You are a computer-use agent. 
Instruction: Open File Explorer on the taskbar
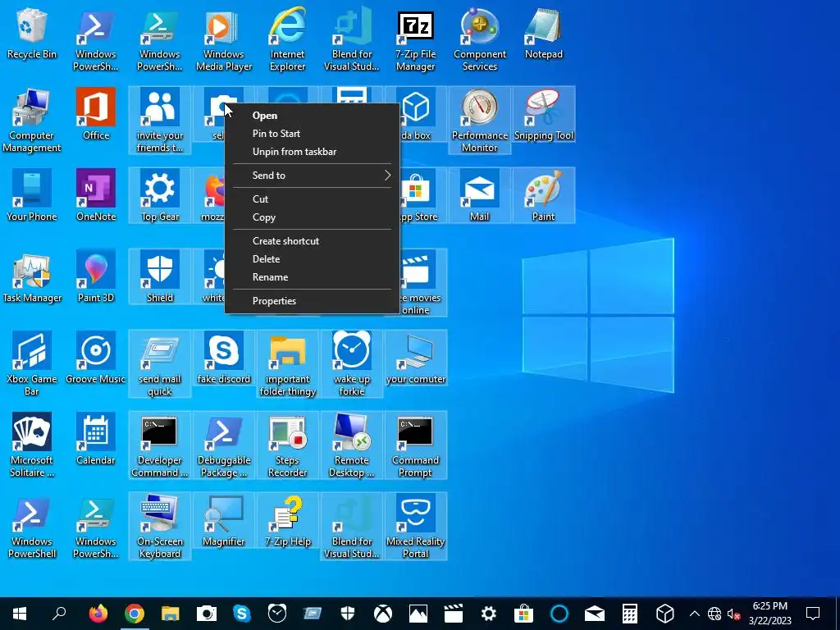[x=171, y=614]
